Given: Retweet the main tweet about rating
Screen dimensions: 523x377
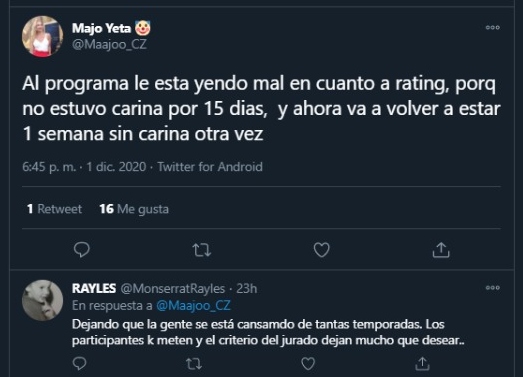Looking at the screenshot, I should 202,250.
